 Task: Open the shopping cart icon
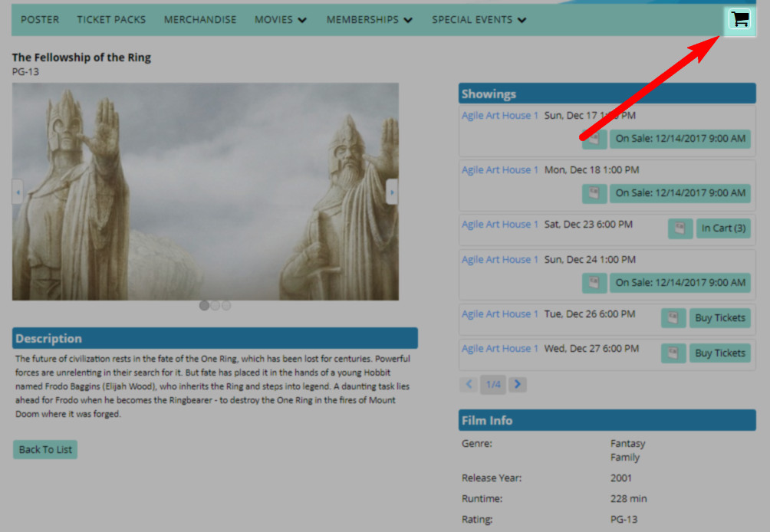[x=740, y=20]
